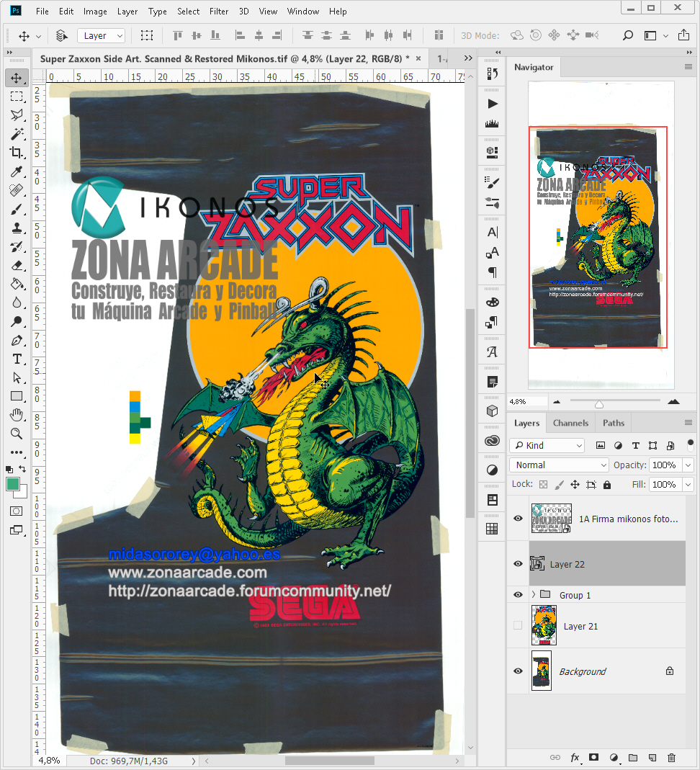Select the Zoom tool in toolbar
This screenshot has height=770, width=700.
17,434
